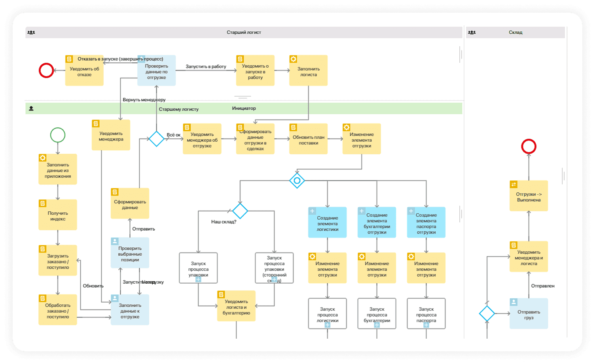The height and width of the screenshot is (364, 595).
Task: Click the green start event circle
Action: (x=58, y=135)
